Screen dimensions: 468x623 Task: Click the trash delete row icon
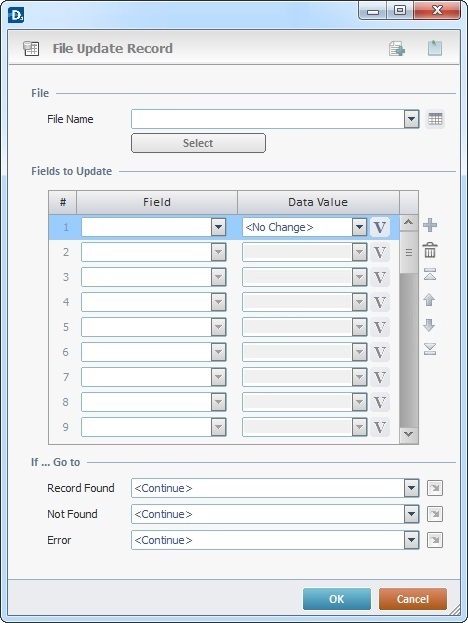coord(430,250)
